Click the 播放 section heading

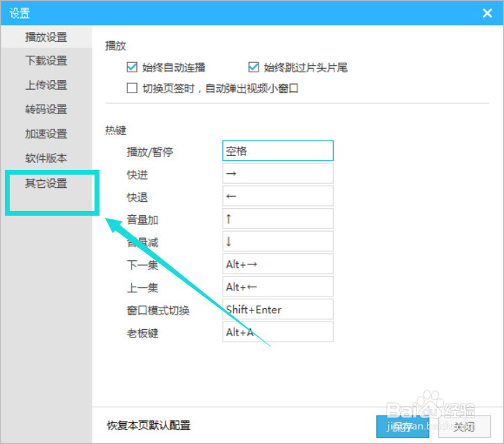115,46
